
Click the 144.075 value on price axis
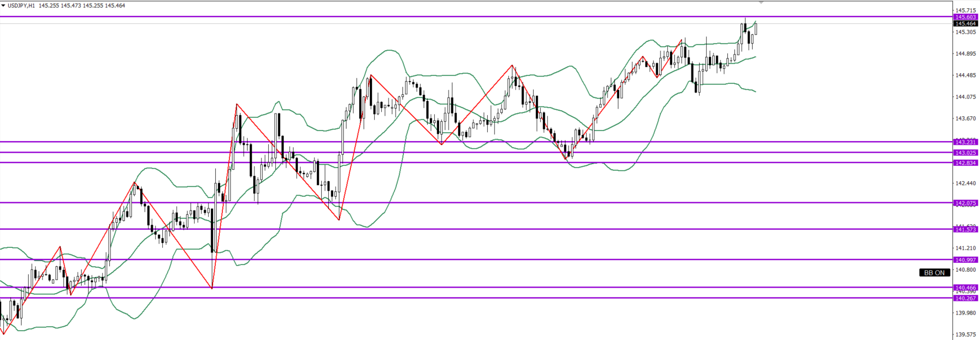[x=966, y=97]
